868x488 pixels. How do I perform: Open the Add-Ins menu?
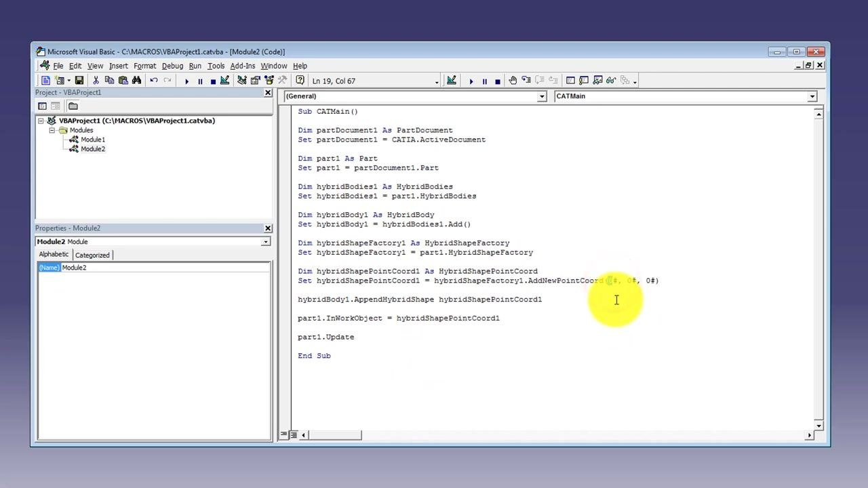[x=242, y=66]
